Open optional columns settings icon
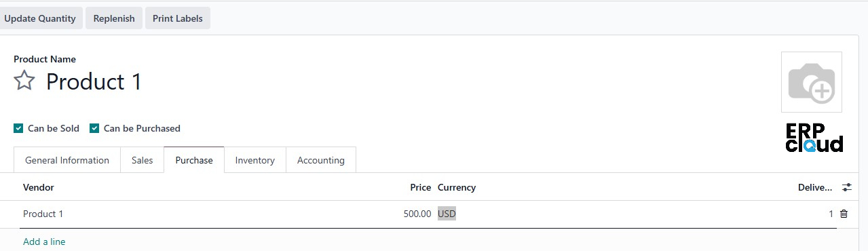 click(846, 187)
